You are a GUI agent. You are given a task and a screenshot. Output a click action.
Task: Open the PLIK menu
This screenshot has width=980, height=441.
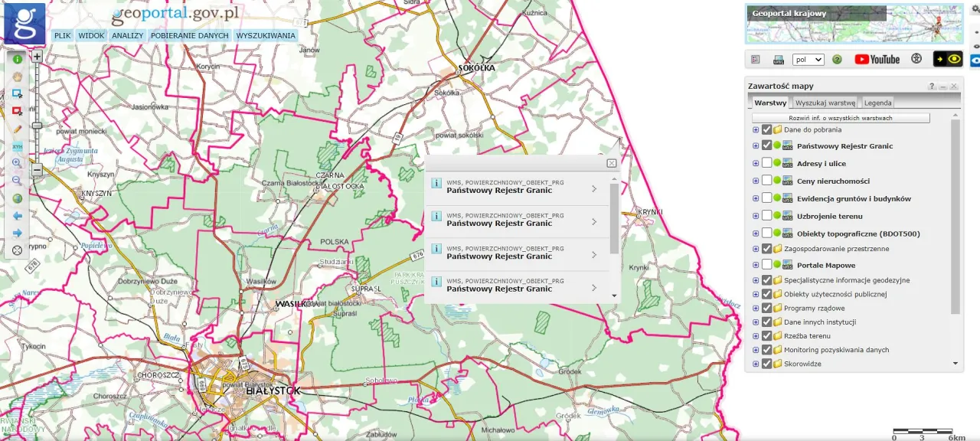tap(63, 35)
